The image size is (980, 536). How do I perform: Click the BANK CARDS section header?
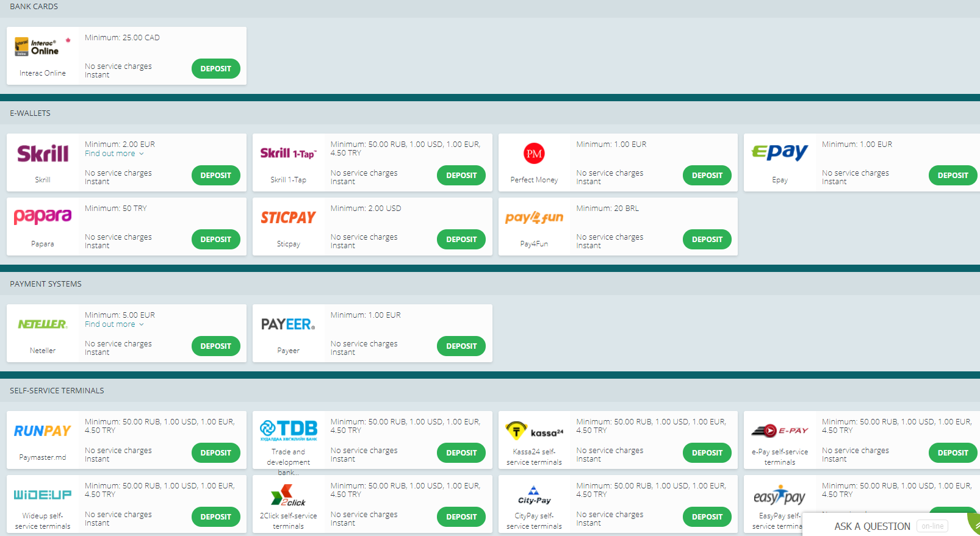tap(34, 7)
